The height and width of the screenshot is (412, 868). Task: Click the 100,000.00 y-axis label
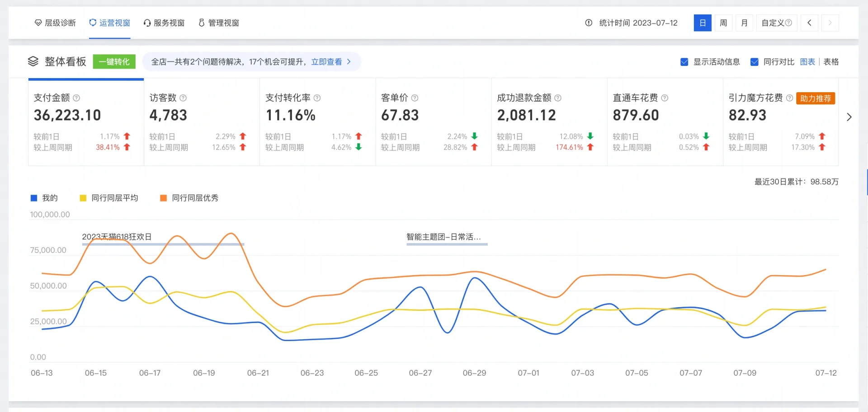coord(50,215)
